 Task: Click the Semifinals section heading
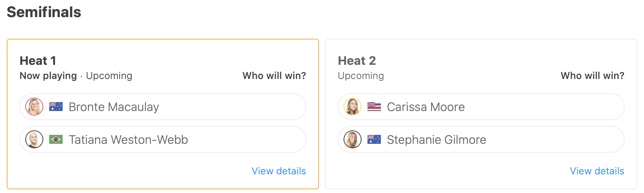tap(44, 12)
